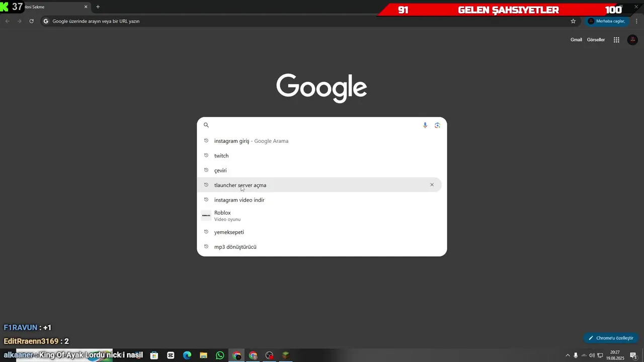Click the Google logo
644x362 pixels.
click(322, 87)
